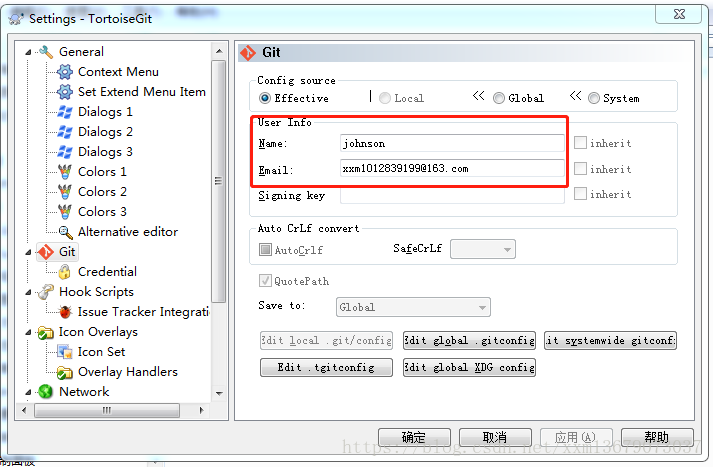The width and height of the screenshot is (713, 467).
Task: Click the Hook Scripts icon
Action: tap(46, 292)
